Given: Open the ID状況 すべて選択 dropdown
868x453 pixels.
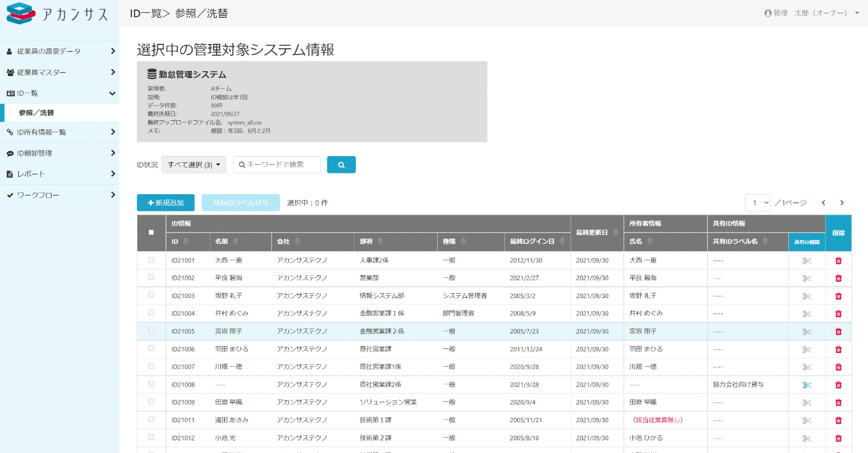Looking at the screenshot, I should click(193, 164).
